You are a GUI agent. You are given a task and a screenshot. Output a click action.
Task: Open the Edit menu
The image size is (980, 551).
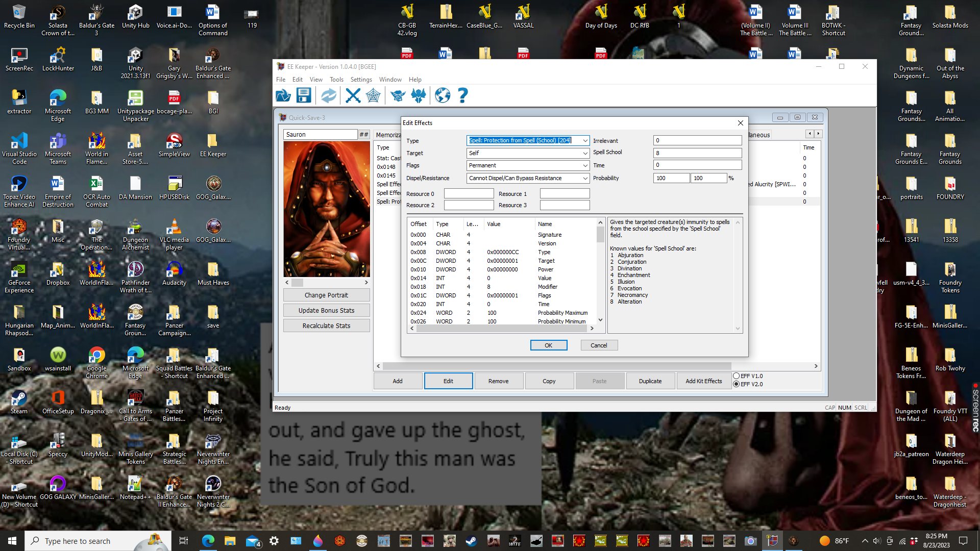pos(298,80)
